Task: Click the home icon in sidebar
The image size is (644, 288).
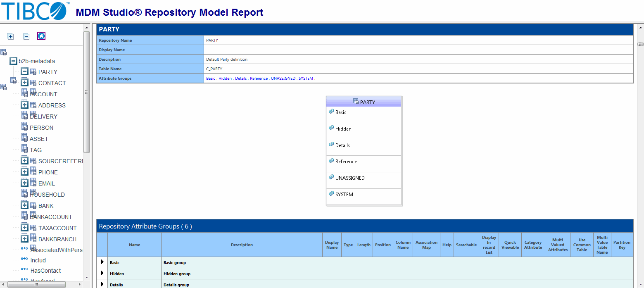Action: click(x=41, y=36)
